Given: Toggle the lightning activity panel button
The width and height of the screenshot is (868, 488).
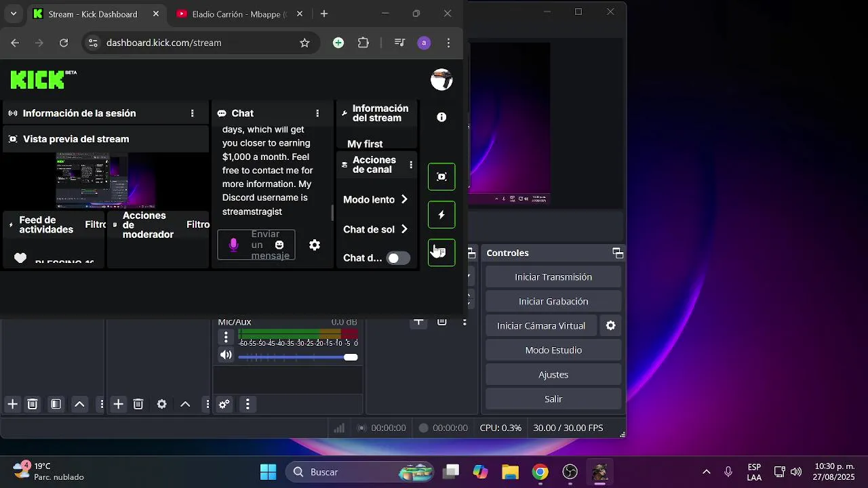Looking at the screenshot, I should (441, 215).
